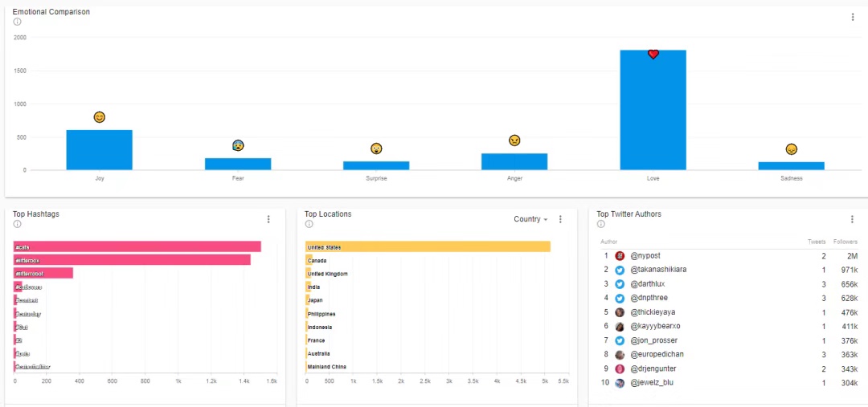Click the Joy bar in chart
This screenshot has width=868, height=407.
tap(99, 150)
